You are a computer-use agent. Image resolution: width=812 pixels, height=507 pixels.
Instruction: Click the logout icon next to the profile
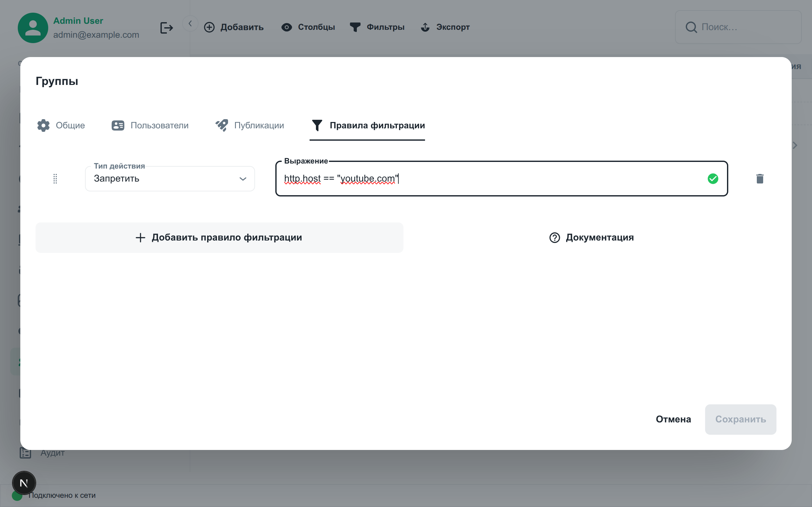coord(166,28)
